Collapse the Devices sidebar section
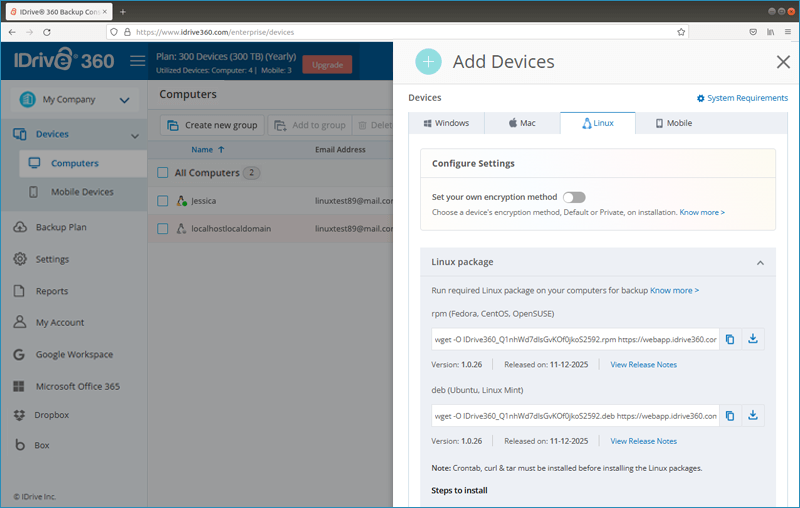This screenshot has width=800, height=508. 135,135
